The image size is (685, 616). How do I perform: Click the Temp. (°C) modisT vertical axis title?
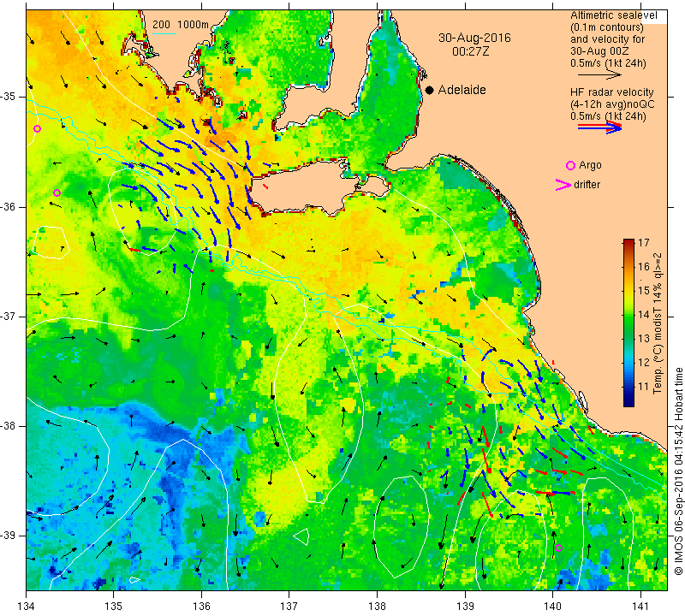tap(658, 323)
